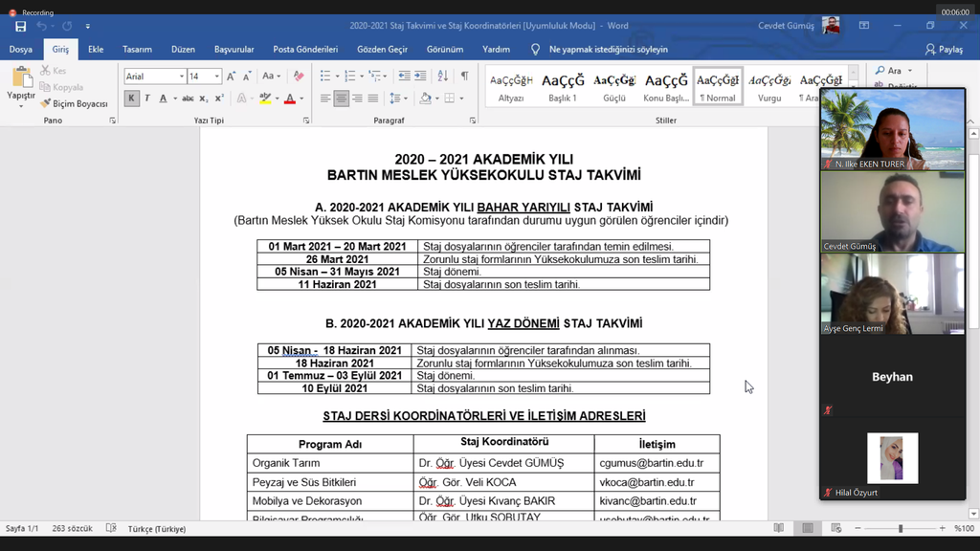
Task: Click the text effects glowing A icon
Action: click(241, 99)
